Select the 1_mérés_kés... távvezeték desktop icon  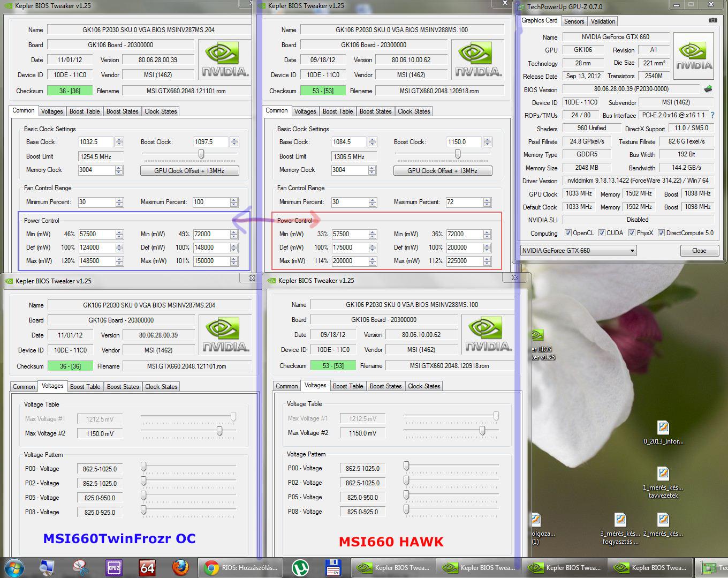pyautogui.click(x=663, y=482)
